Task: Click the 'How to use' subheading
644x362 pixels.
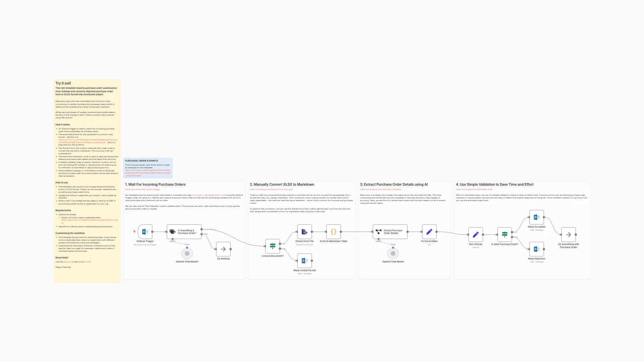Action: pyautogui.click(x=62, y=183)
